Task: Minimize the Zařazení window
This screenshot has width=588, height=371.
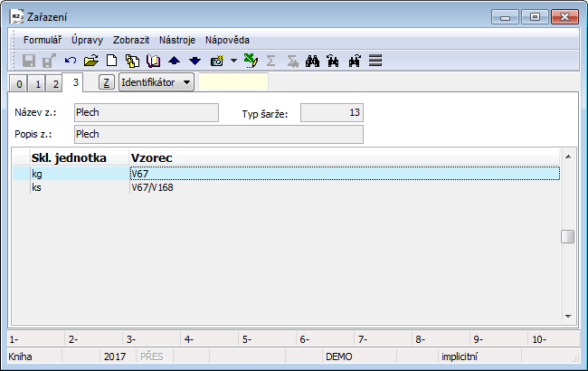Action: pos(505,17)
